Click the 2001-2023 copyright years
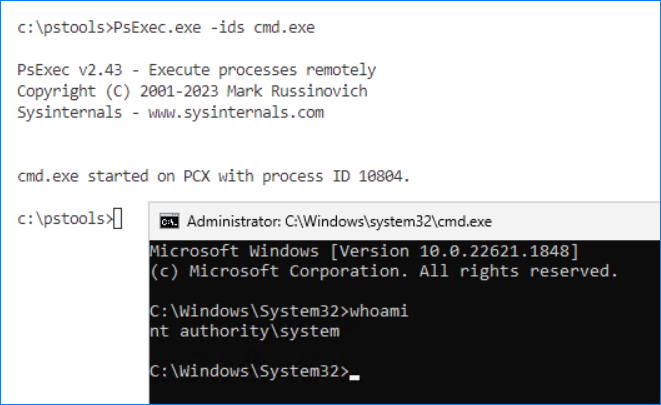This screenshot has width=661, height=405. pos(179,91)
